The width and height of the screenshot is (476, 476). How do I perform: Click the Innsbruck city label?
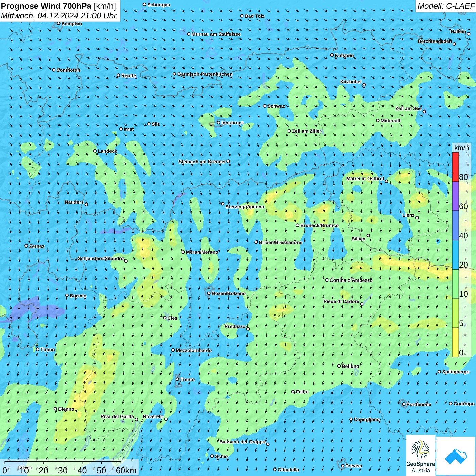[x=233, y=123]
